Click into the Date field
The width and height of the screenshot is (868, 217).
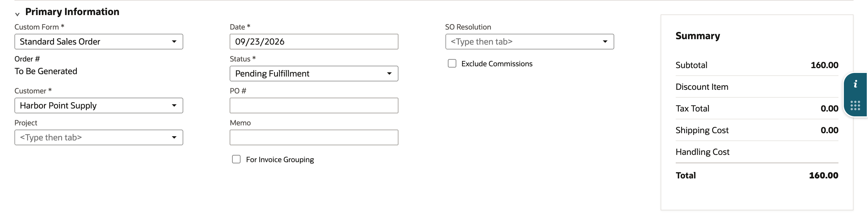click(314, 42)
